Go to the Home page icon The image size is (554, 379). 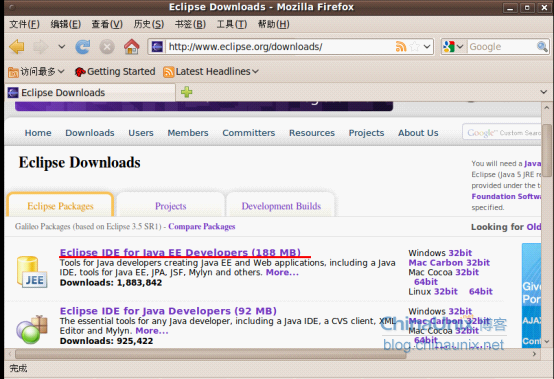click(131, 47)
